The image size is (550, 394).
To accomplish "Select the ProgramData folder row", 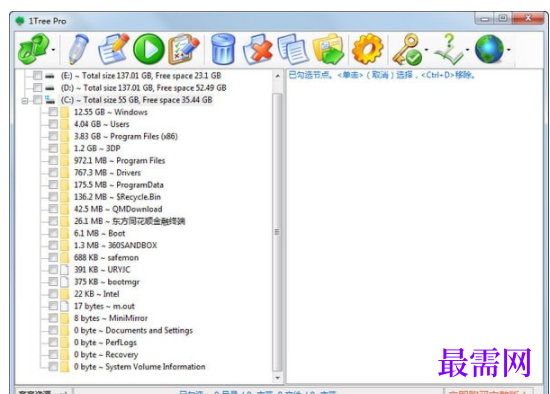I will coord(119,185).
